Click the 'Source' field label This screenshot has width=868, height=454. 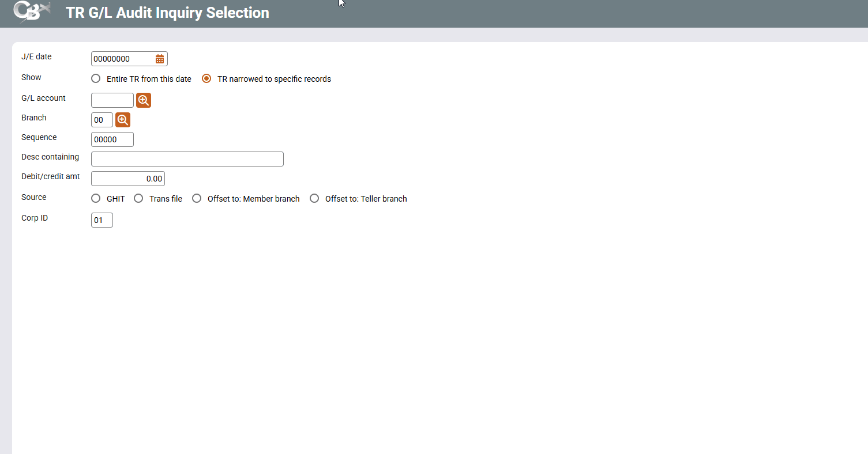34,197
